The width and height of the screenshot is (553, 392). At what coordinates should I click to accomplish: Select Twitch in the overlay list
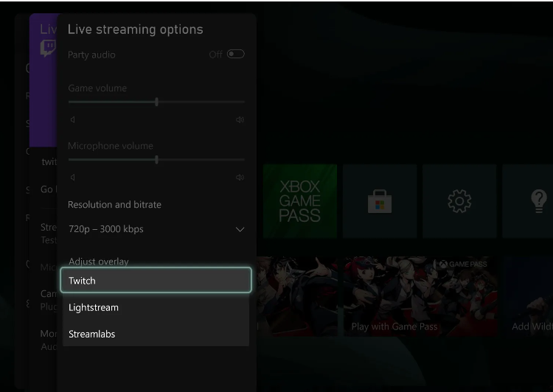tap(156, 280)
